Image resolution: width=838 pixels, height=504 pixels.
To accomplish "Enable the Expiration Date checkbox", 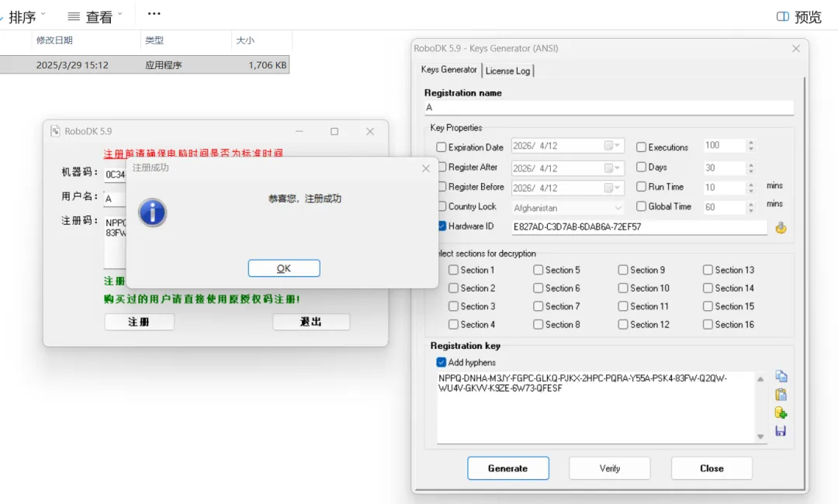I will [x=441, y=147].
